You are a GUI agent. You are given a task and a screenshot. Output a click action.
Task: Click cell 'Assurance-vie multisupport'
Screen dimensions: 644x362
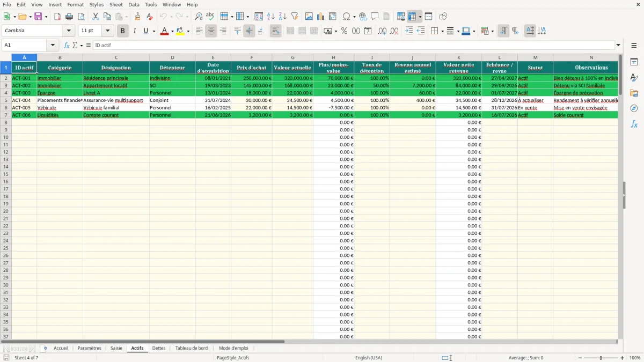pyautogui.click(x=116, y=100)
